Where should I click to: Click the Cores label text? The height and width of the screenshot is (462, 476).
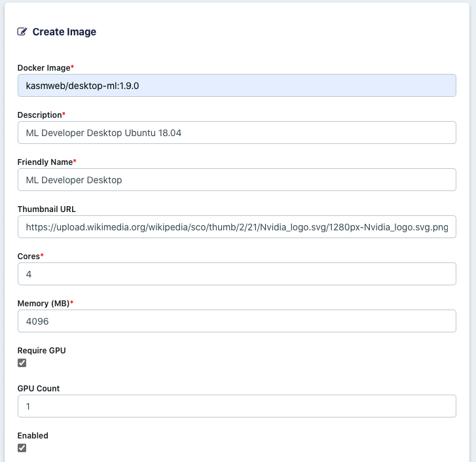point(29,257)
